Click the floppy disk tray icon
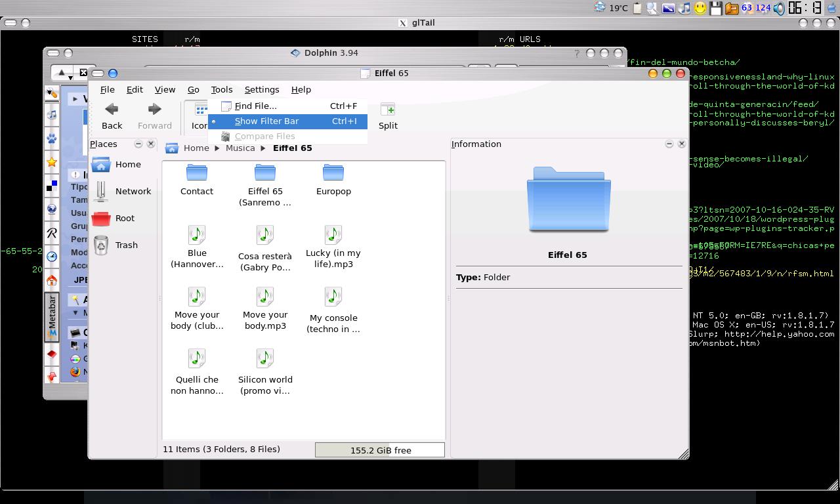The image size is (840, 504). pos(716,8)
